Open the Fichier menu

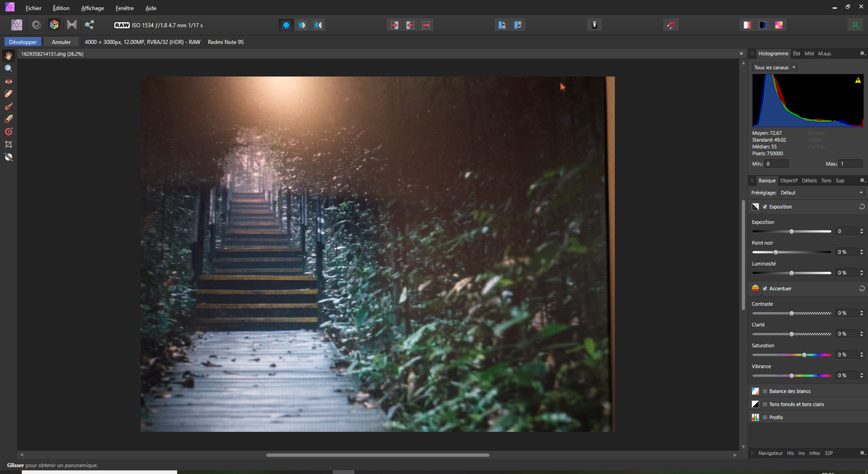coord(33,8)
